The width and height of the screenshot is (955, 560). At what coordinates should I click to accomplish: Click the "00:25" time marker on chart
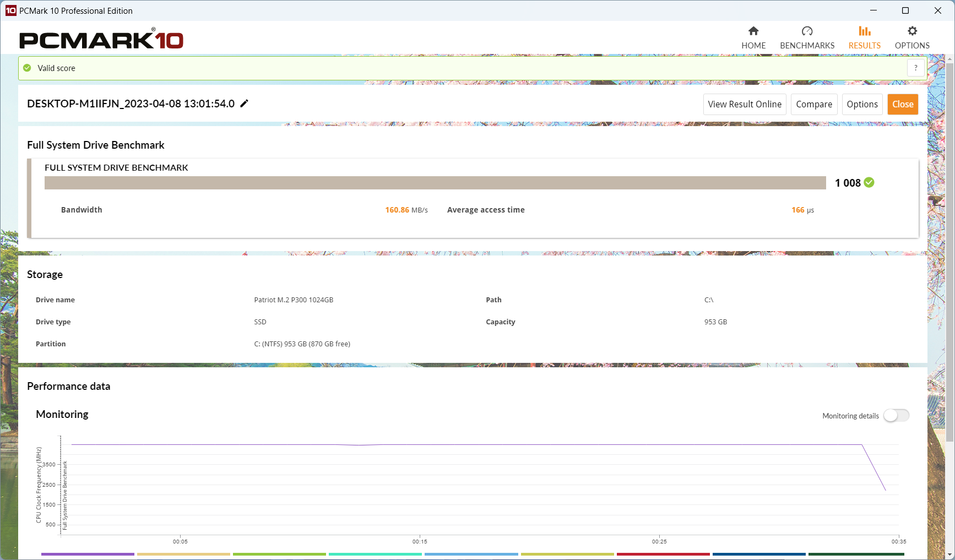659,542
